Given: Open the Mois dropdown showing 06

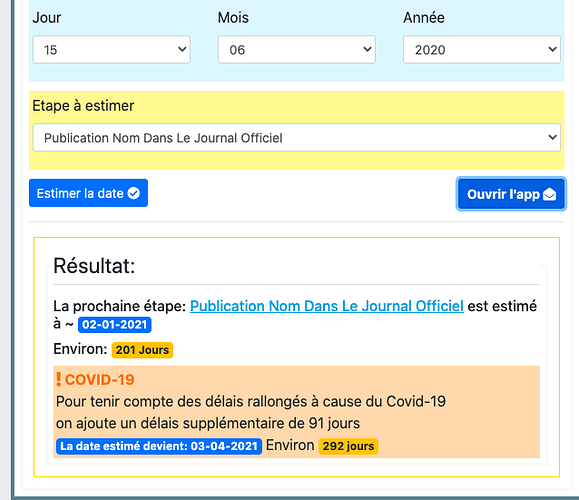Looking at the screenshot, I should (x=297, y=49).
